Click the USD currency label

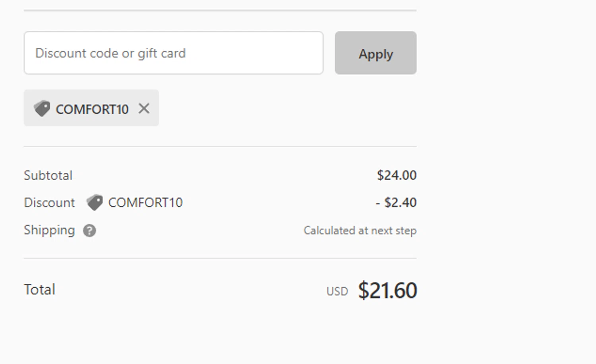337,291
